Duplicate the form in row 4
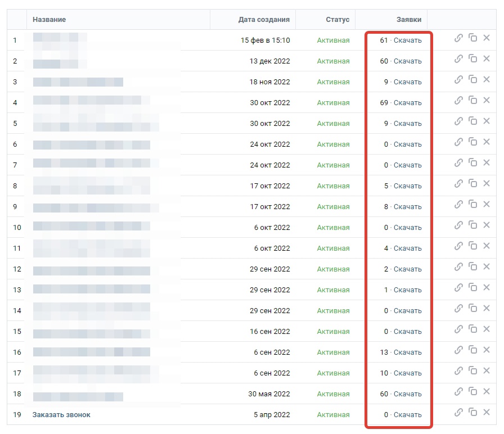This screenshot has width=504, height=434. [472, 100]
